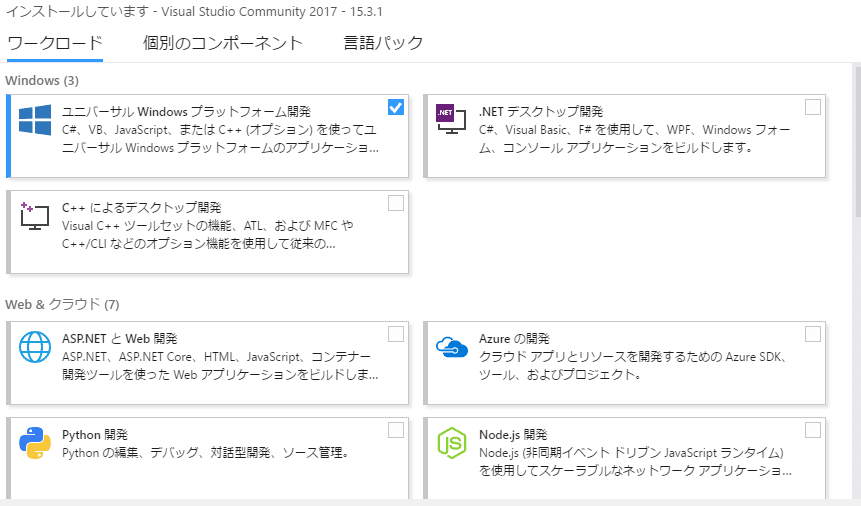Image resolution: width=861 pixels, height=506 pixels.
Task: Click the Python 開発 title text
Action: (x=95, y=435)
